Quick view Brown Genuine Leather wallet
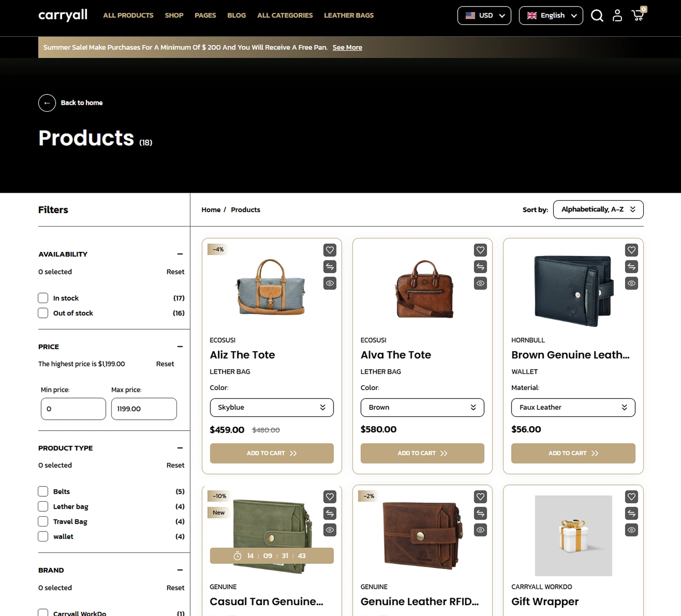This screenshot has width=681, height=616. point(631,283)
